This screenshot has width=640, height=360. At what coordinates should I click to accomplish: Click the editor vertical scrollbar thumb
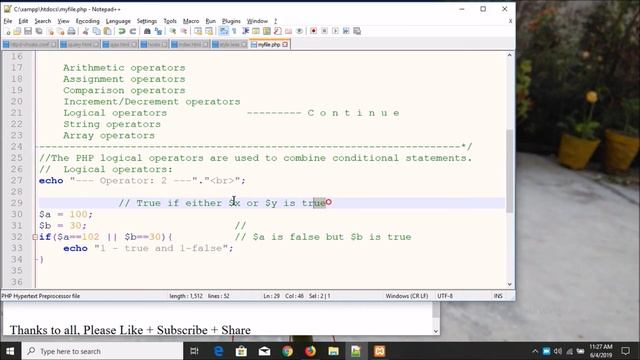click(x=509, y=171)
